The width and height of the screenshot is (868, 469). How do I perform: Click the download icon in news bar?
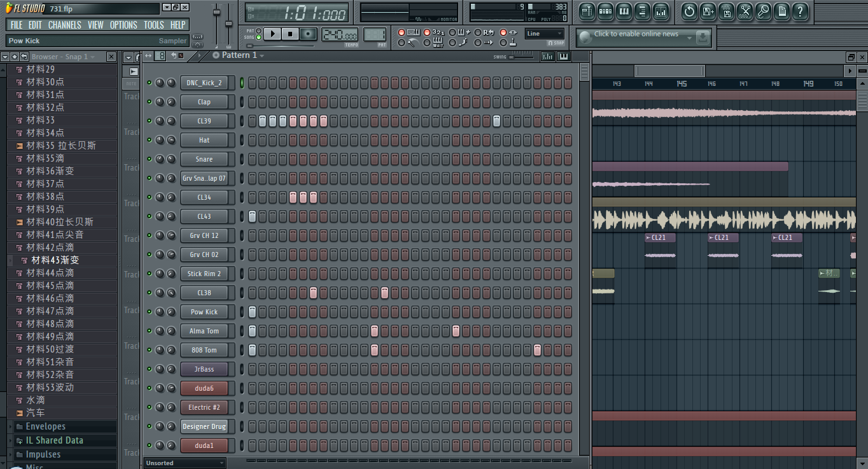point(703,38)
